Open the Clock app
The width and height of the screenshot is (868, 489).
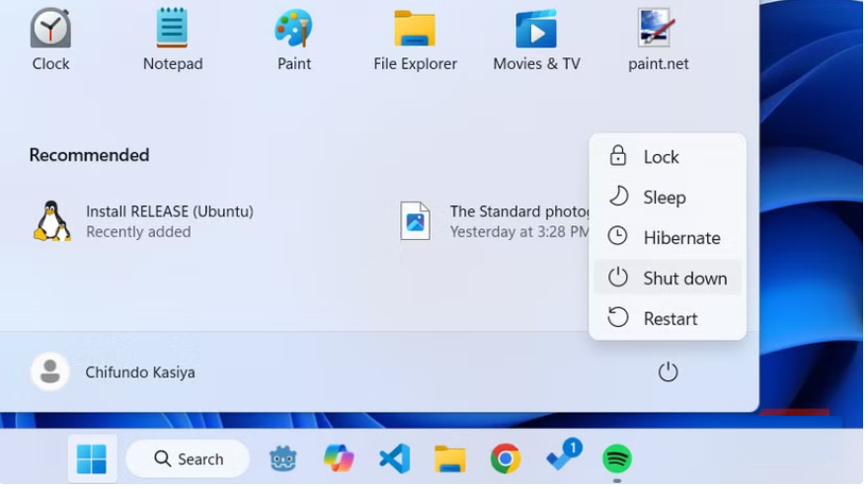point(50,40)
